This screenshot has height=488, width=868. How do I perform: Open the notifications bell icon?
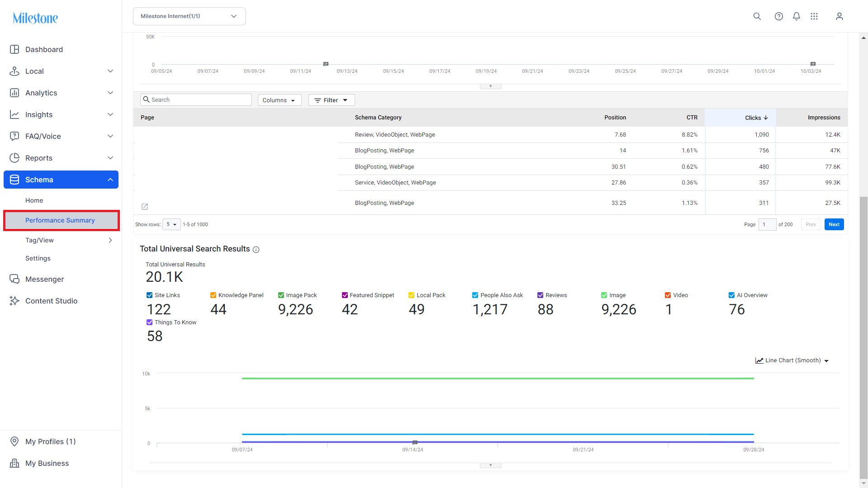[797, 16]
